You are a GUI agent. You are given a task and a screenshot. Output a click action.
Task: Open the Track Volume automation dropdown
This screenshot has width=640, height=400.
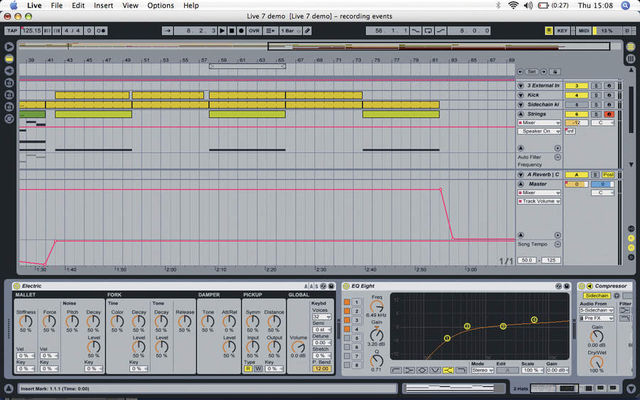539,201
